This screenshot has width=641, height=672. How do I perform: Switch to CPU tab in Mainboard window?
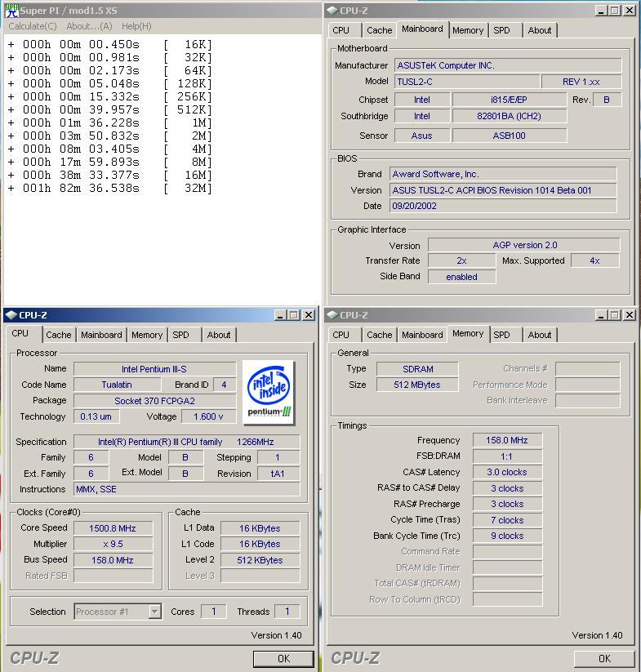(x=341, y=30)
